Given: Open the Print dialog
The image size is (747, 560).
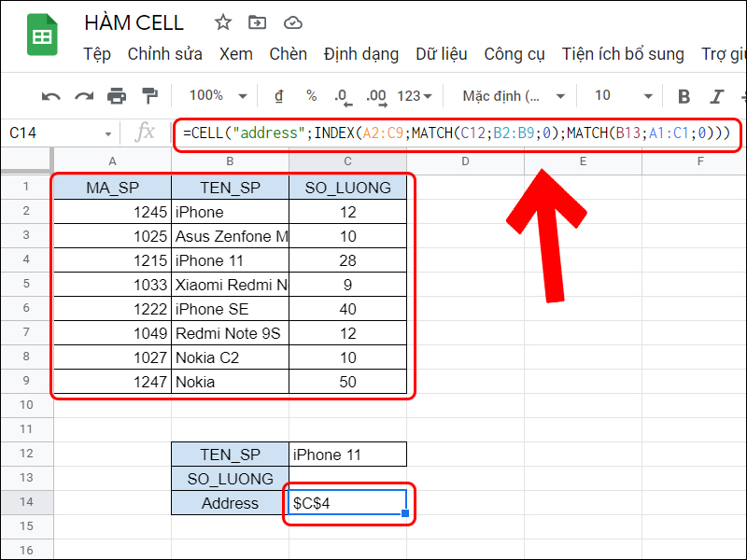Looking at the screenshot, I should [117, 95].
